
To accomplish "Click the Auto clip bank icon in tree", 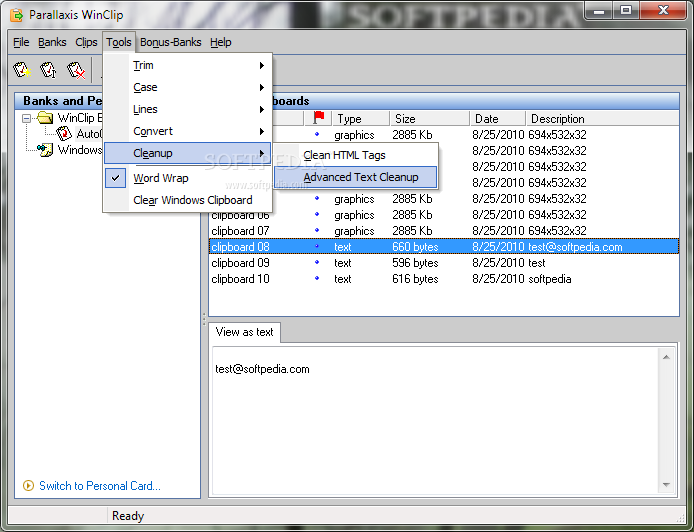I will pyautogui.click(x=64, y=133).
